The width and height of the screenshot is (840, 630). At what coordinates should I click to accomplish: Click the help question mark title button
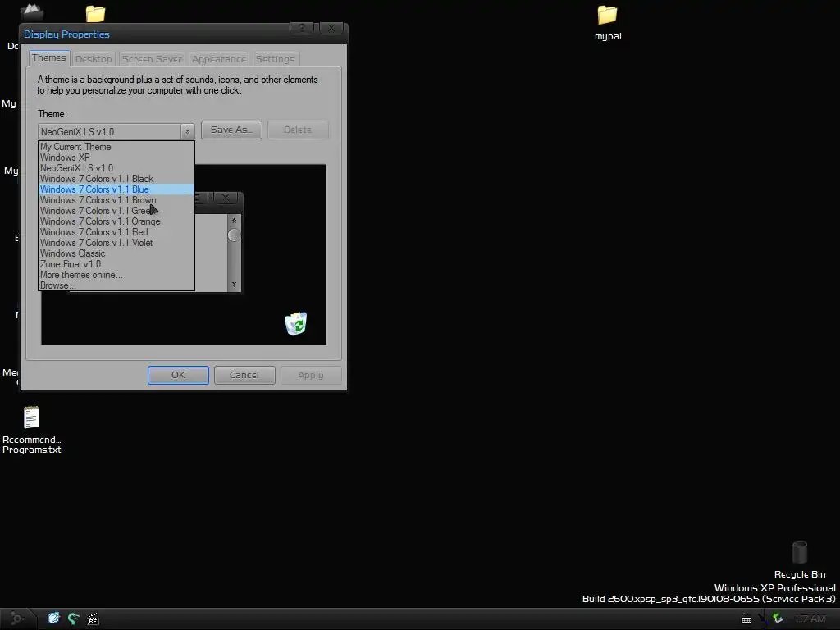point(302,29)
